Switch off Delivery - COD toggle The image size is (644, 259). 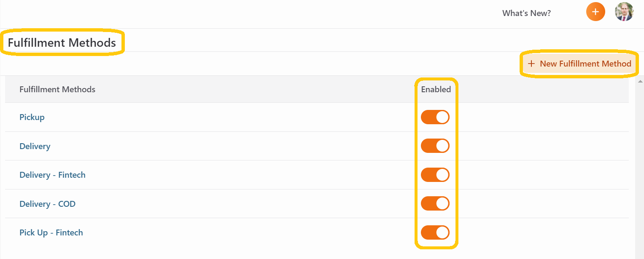click(435, 203)
